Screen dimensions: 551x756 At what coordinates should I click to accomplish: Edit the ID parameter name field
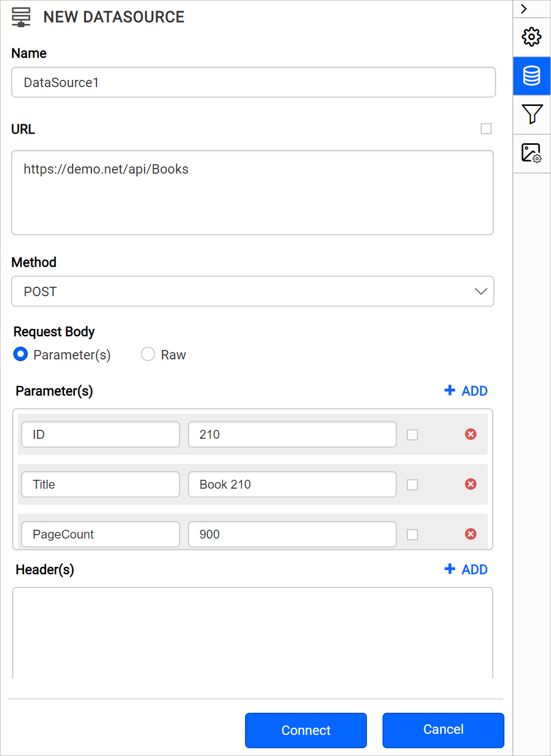point(100,434)
